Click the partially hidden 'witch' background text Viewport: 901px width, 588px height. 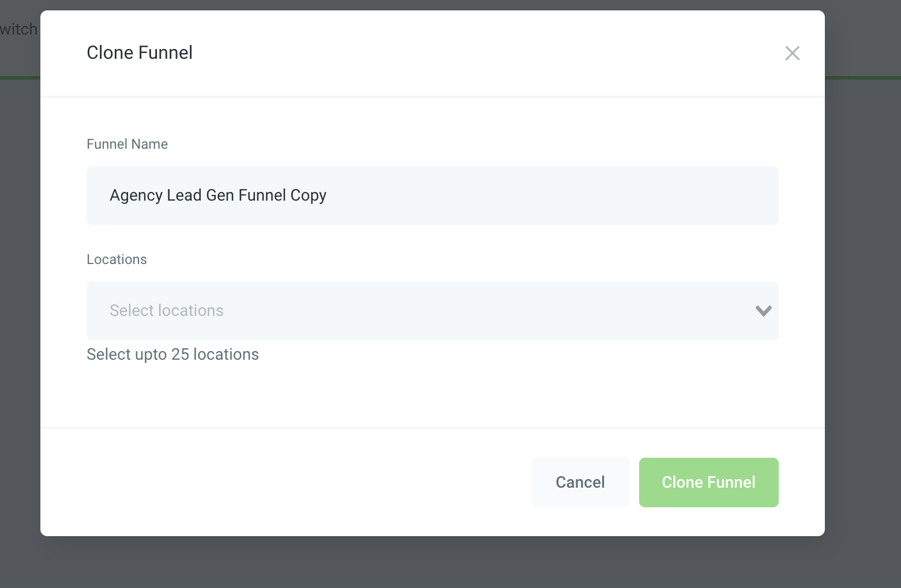coord(18,29)
